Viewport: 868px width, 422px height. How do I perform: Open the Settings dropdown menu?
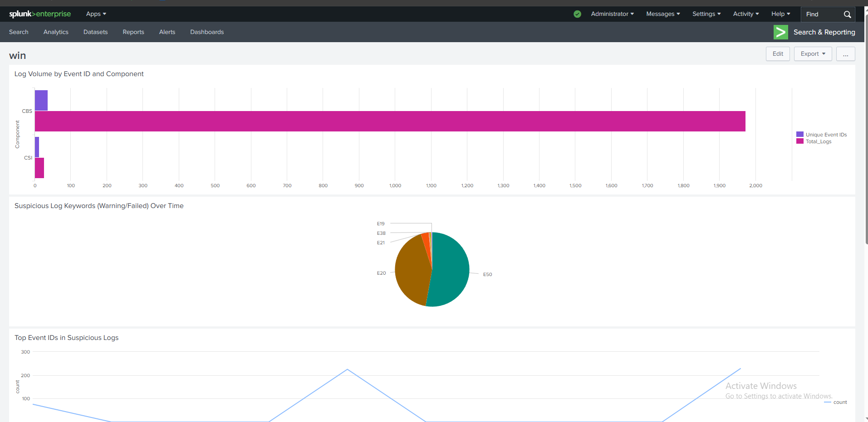[x=706, y=14]
